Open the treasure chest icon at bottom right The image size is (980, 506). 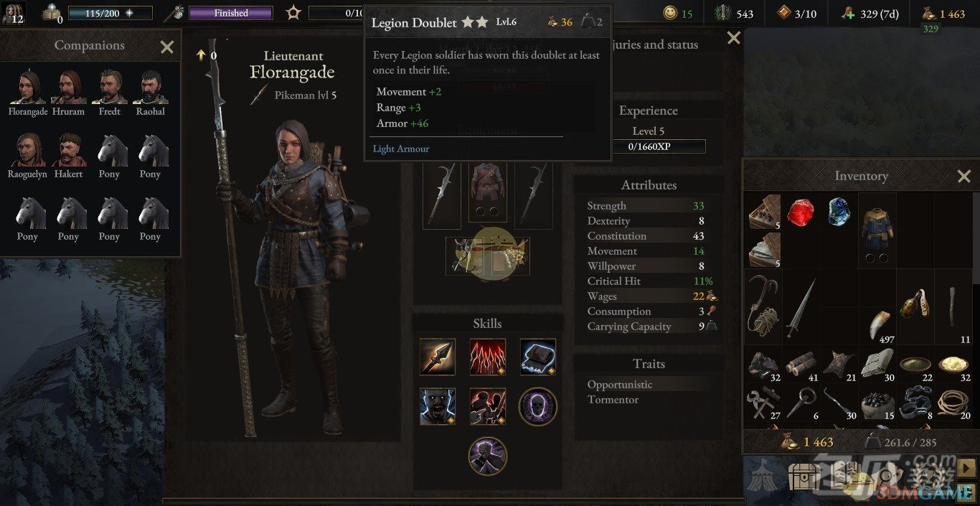pos(804,475)
